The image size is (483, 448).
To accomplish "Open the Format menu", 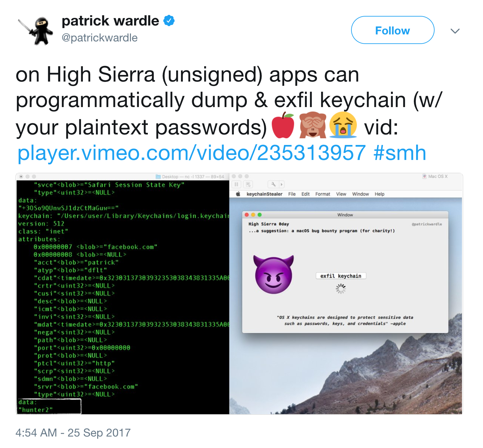I will pyautogui.click(x=323, y=194).
